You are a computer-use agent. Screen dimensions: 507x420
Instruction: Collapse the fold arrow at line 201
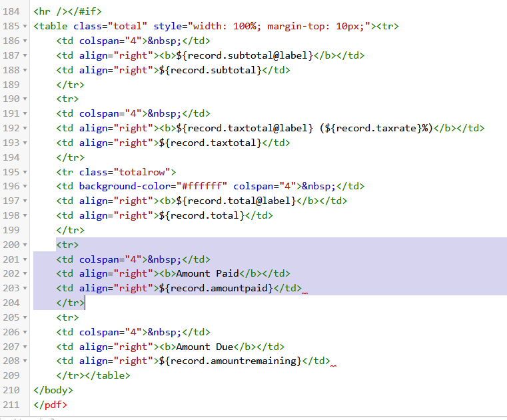pos(25,259)
